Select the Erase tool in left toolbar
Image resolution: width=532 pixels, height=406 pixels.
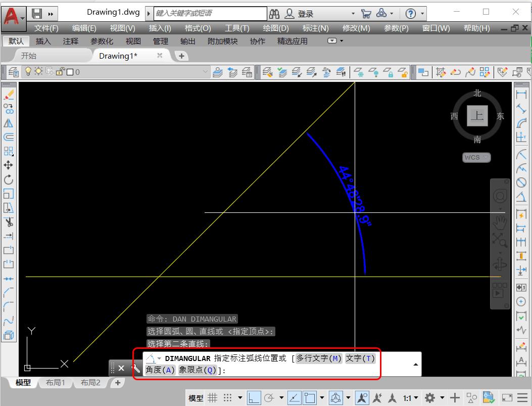coord(9,95)
